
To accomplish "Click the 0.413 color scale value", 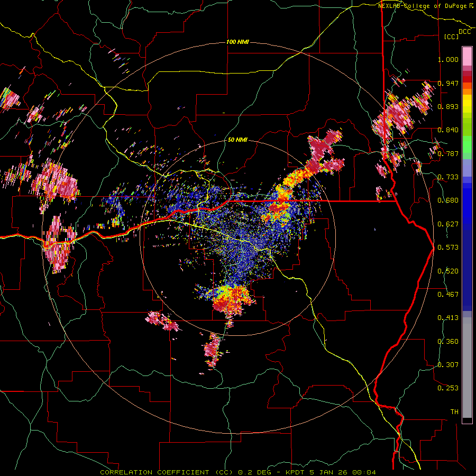I will coord(448,318).
